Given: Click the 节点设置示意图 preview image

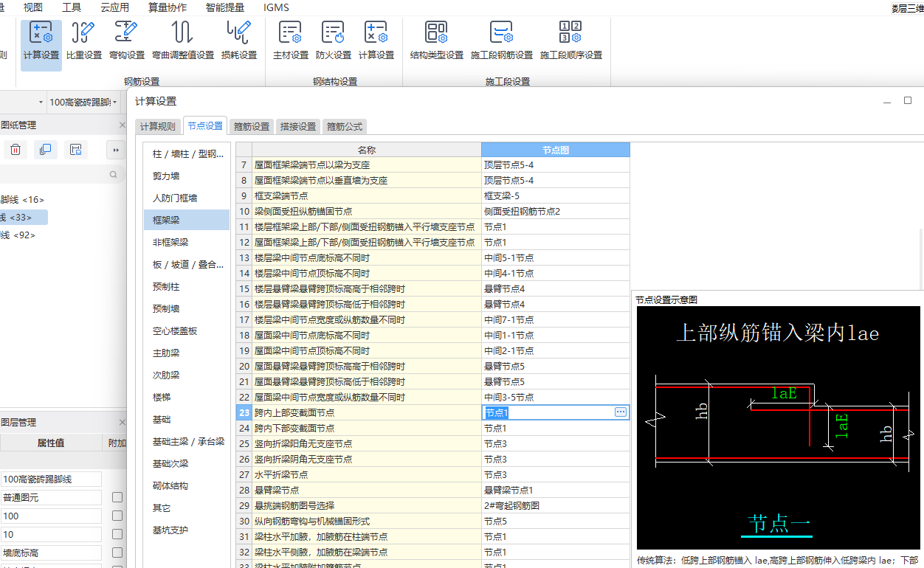Looking at the screenshot, I should click(x=779, y=428).
